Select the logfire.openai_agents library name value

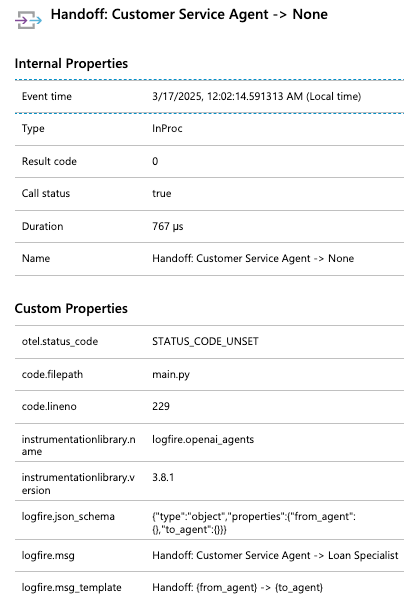(203, 440)
